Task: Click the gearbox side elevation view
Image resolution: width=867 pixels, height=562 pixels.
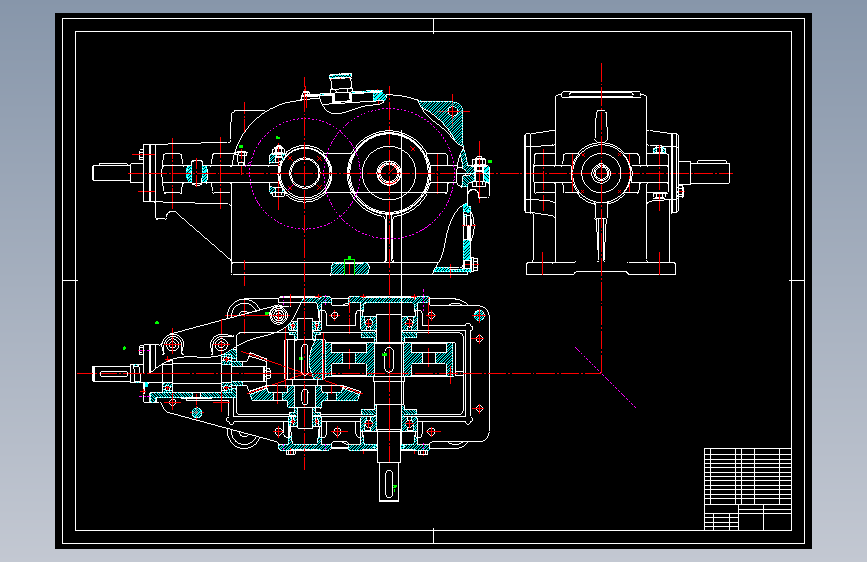Action: [627, 183]
